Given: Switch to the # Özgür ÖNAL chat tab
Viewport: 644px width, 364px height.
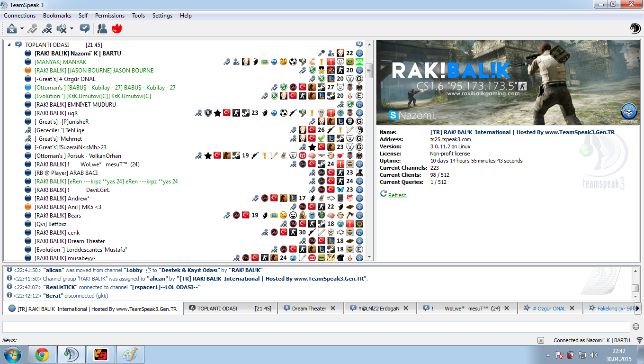Looking at the screenshot, I should point(549,309).
